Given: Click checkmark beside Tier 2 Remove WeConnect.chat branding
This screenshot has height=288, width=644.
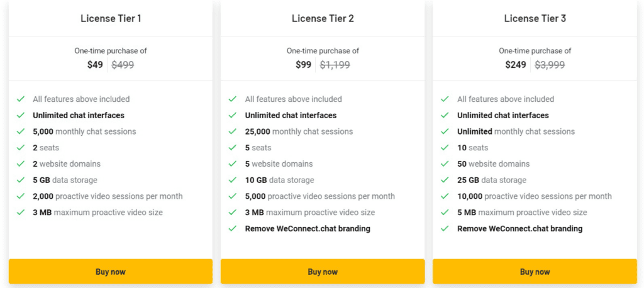Looking at the screenshot, I should pos(233,228).
